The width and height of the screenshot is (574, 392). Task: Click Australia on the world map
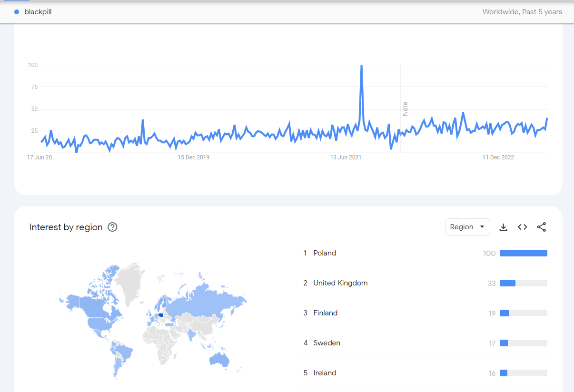(220, 359)
